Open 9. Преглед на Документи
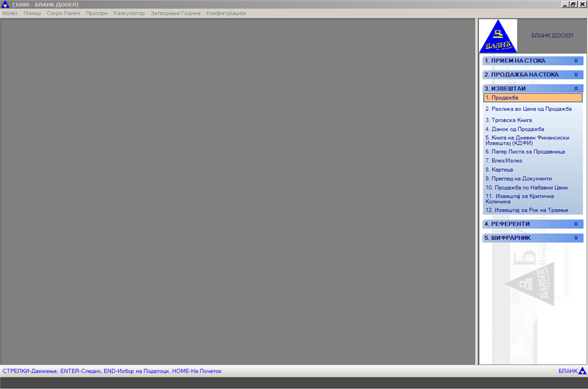Image resolution: width=588 pixels, height=389 pixels. coord(518,178)
